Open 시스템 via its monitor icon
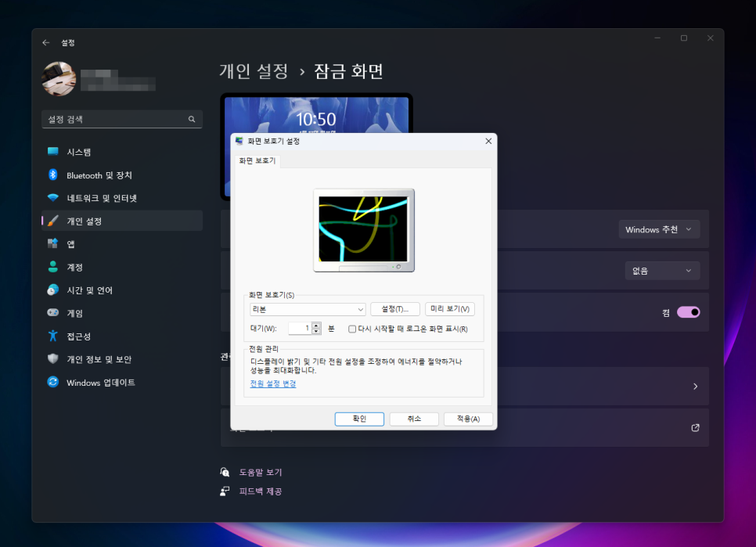 pyautogui.click(x=53, y=152)
